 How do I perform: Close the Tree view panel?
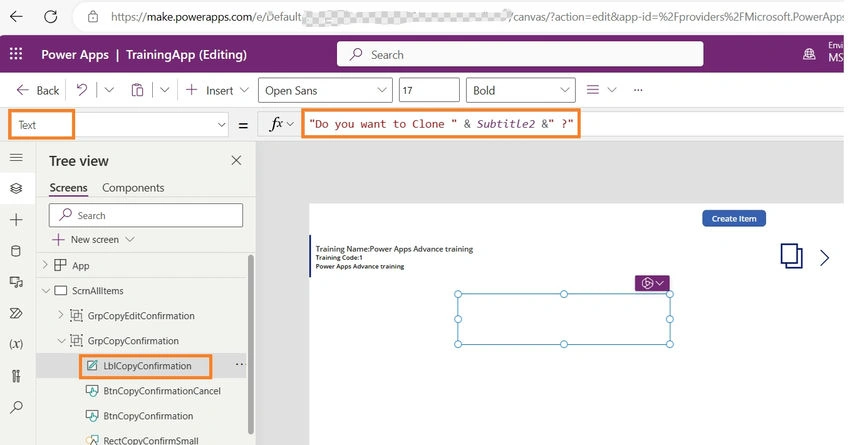pyautogui.click(x=236, y=160)
